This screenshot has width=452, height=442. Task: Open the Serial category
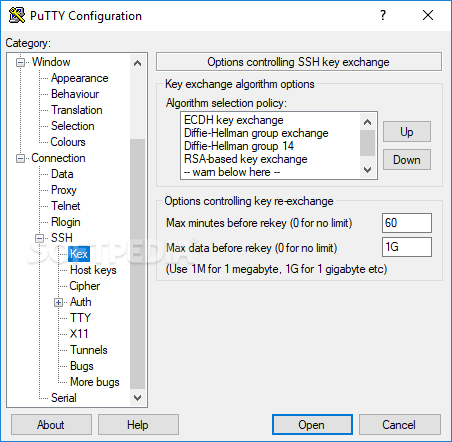tap(64, 398)
